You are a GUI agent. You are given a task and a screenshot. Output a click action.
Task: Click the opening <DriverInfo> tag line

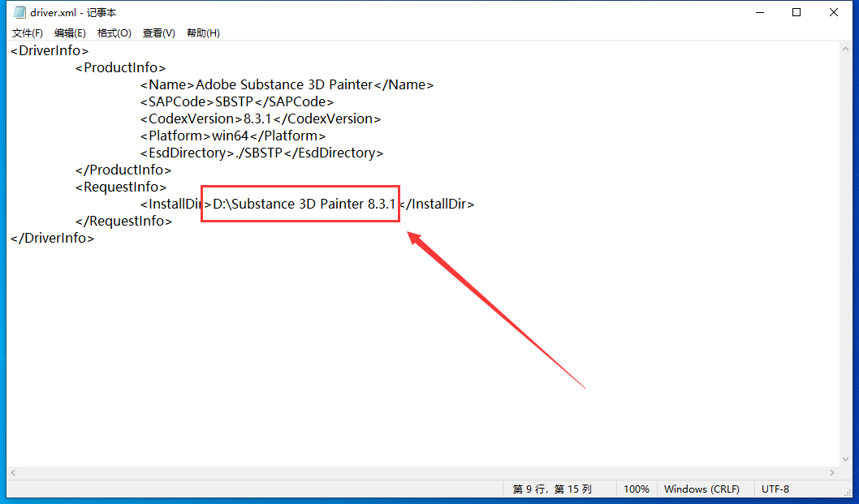click(x=50, y=51)
